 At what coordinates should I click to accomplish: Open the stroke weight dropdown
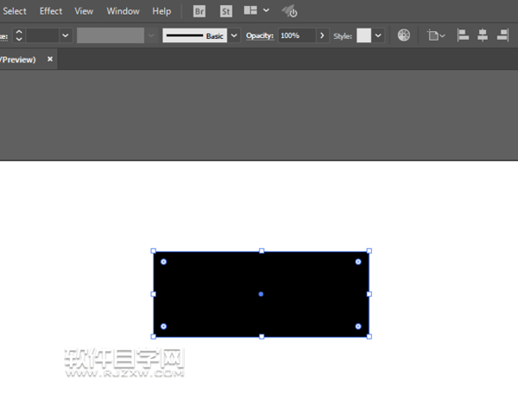coord(66,35)
